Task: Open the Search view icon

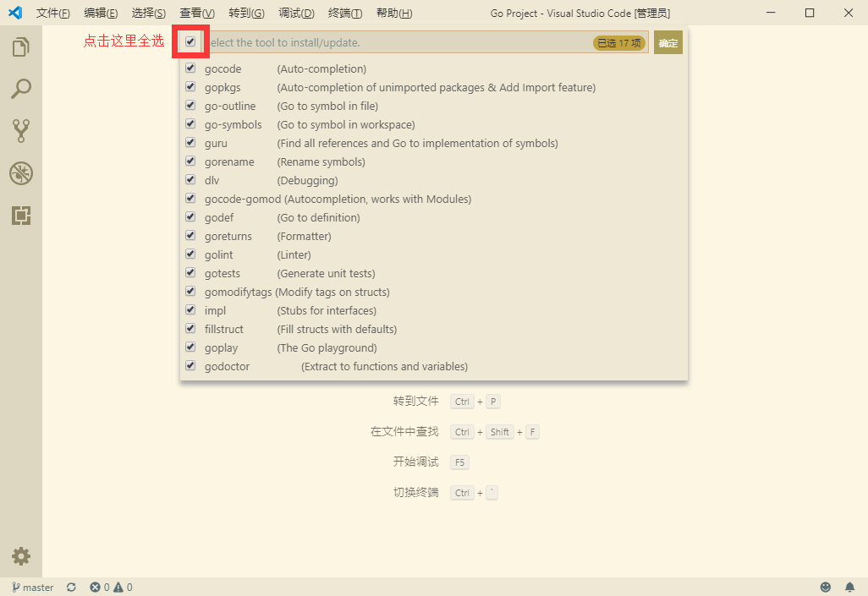Action: 21,89
